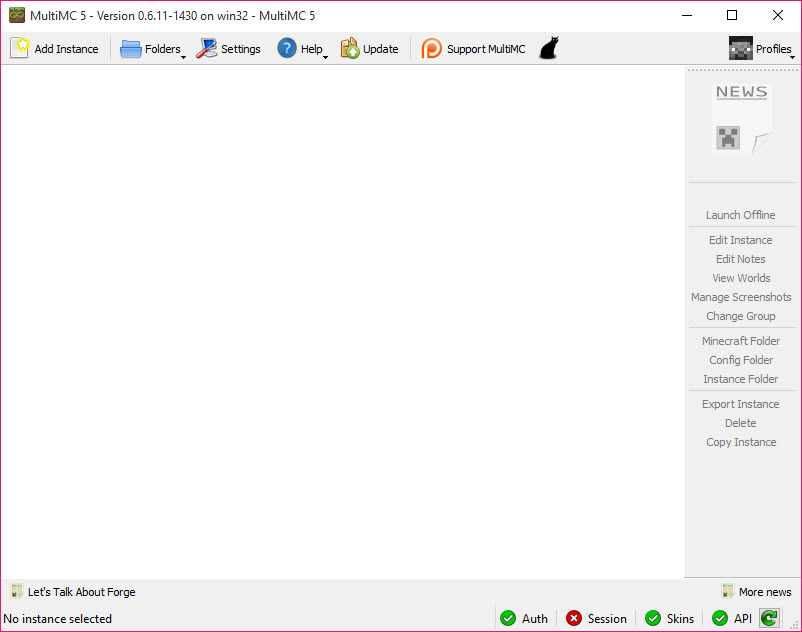Screen dimensions: 802x632
Task: Click the NEWS instance icon in sidebar
Action: click(x=742, y=119)
